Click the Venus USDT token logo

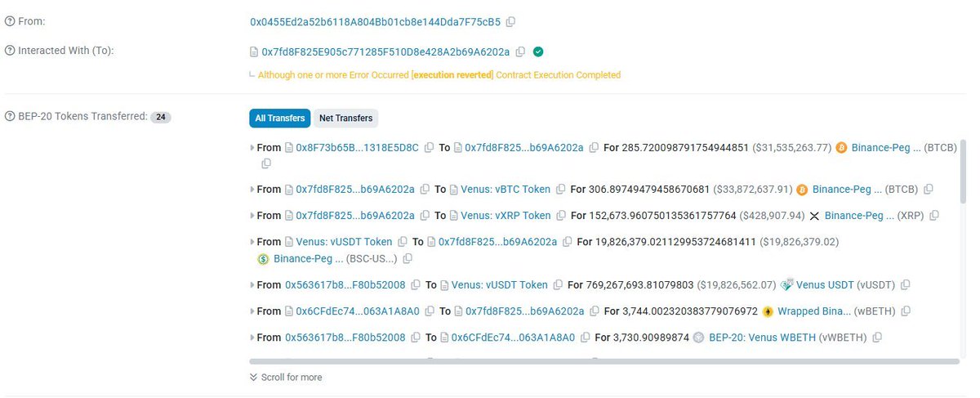(x=786, y=285)
